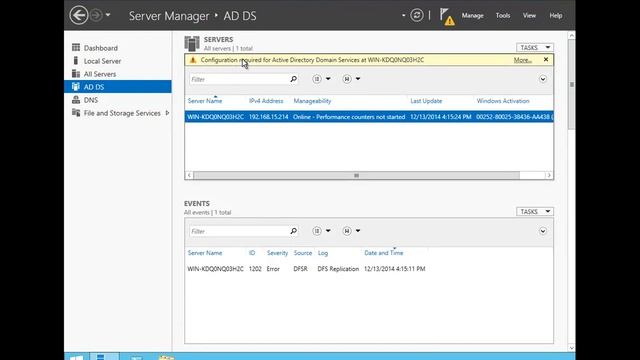The height and width of the screenshot is (360, 640).
Task: Sort events by Source column
Action: [302, 253]
